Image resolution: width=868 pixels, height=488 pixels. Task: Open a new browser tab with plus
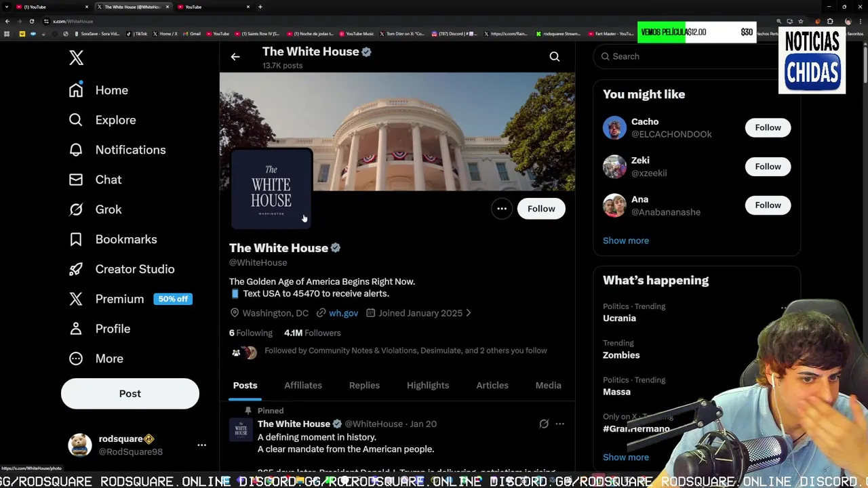(260, 7)
